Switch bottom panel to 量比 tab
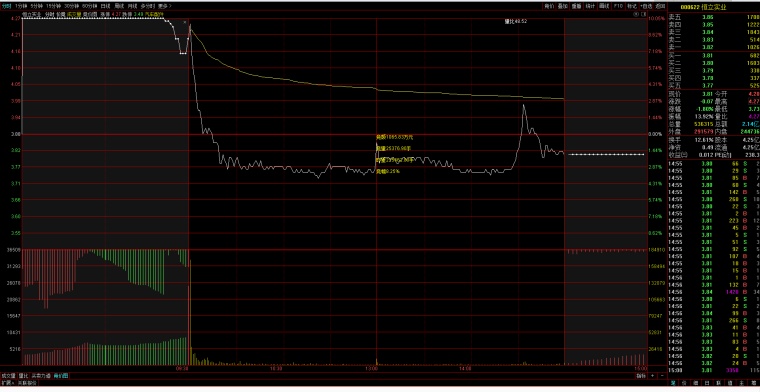760x392 pixels. pyautogui.click(x=23, y=376)
